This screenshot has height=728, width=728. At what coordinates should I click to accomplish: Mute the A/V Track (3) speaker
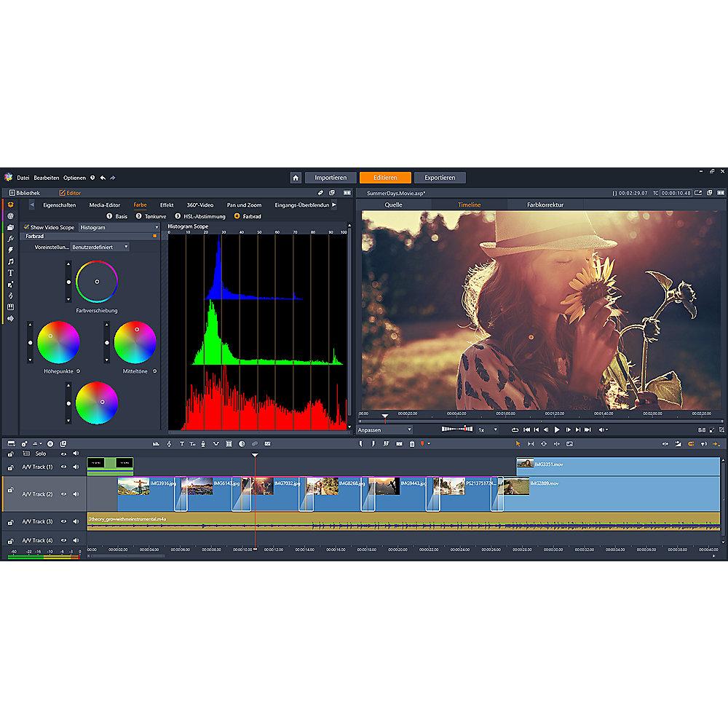[76, 521]
